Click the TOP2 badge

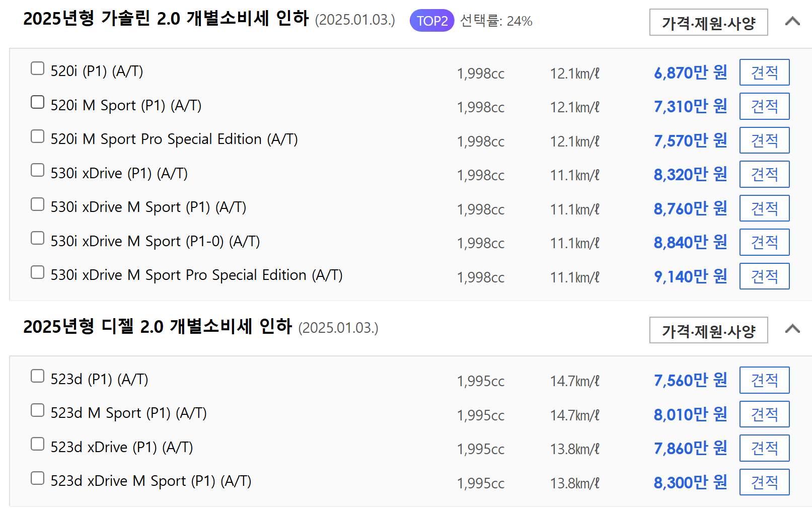432,21
